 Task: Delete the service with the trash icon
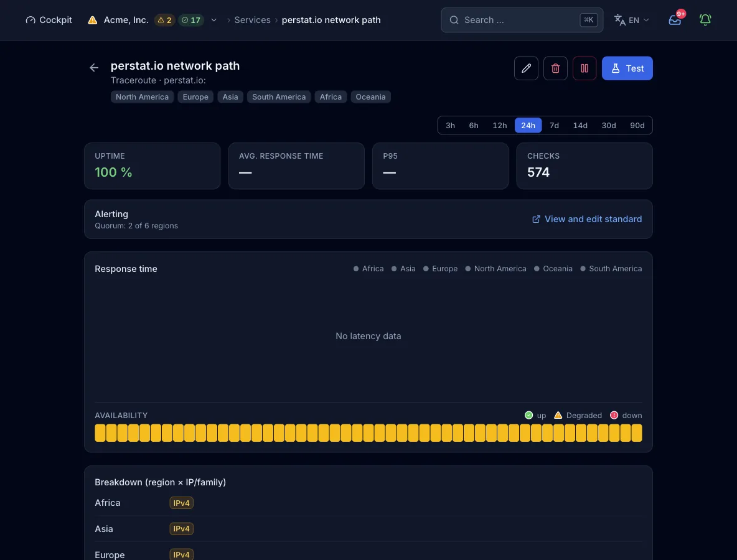[555, 68]
